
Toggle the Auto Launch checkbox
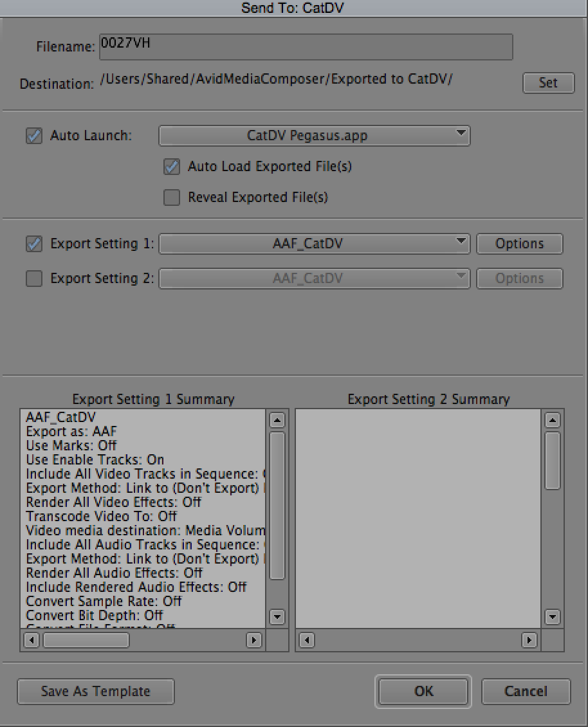pyautogui.click(x=34, y=136)
